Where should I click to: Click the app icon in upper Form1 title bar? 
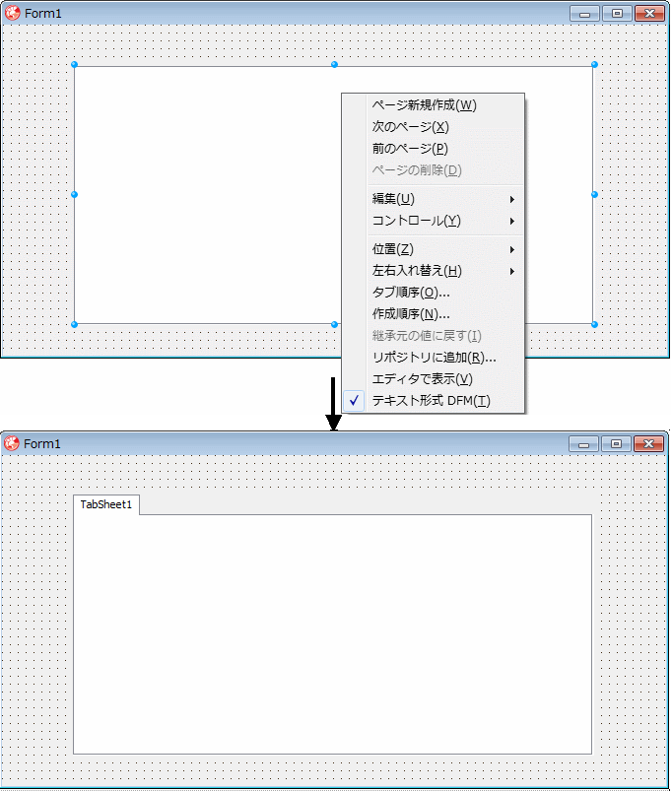12,13
